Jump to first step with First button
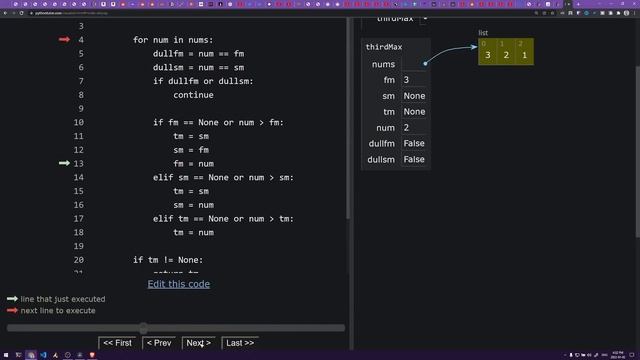Viewport: 640px width, 360px height. pos(117,343)
